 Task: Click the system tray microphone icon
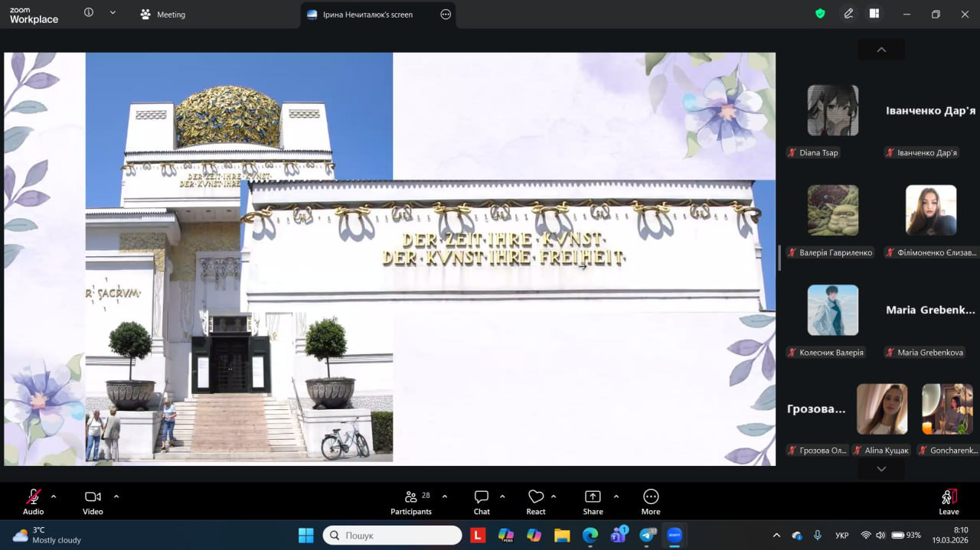coord(817,535)
